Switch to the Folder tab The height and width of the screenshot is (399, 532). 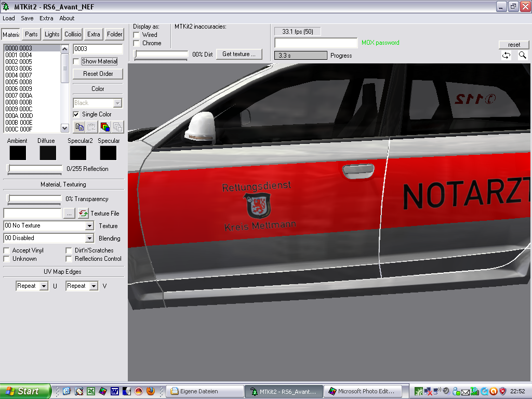click(x=114, y=34)
